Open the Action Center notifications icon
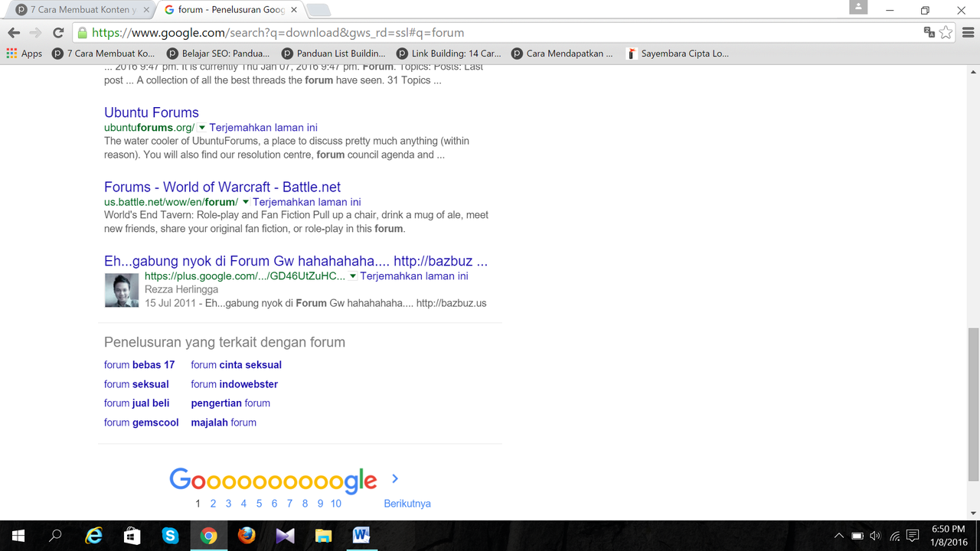The width and height of the screenshot is (980, 551). pos(913,536)
